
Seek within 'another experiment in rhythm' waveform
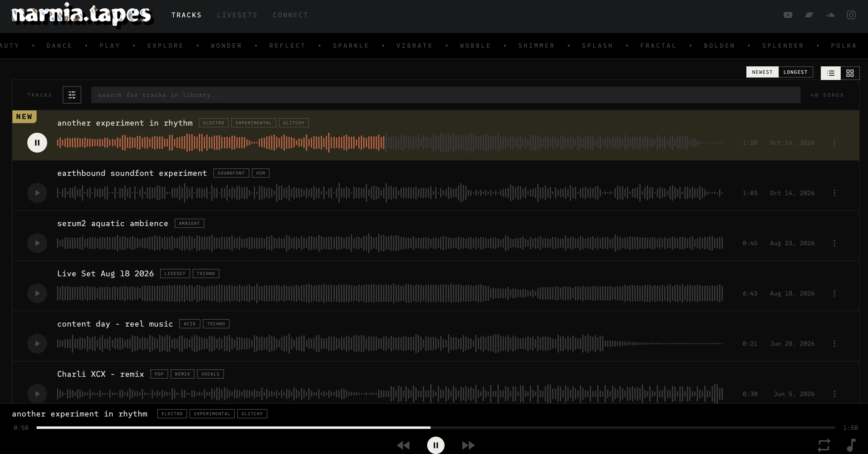point(390,142)
